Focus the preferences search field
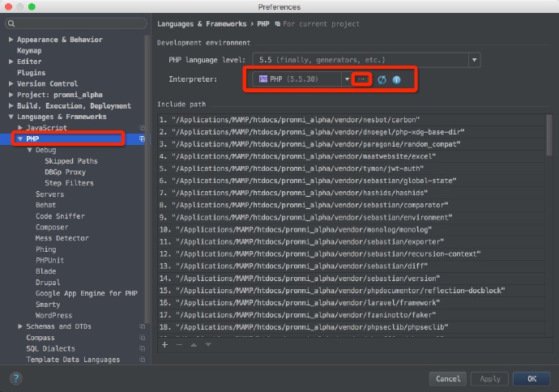The height and width of the screenshot is (392, 559). (x=76, y=23)
